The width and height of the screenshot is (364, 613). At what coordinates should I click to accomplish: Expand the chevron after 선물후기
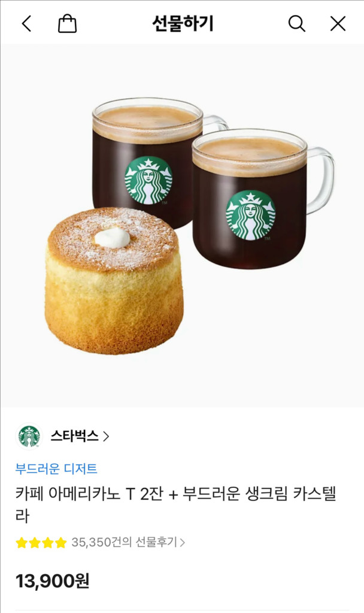(182, 542)
